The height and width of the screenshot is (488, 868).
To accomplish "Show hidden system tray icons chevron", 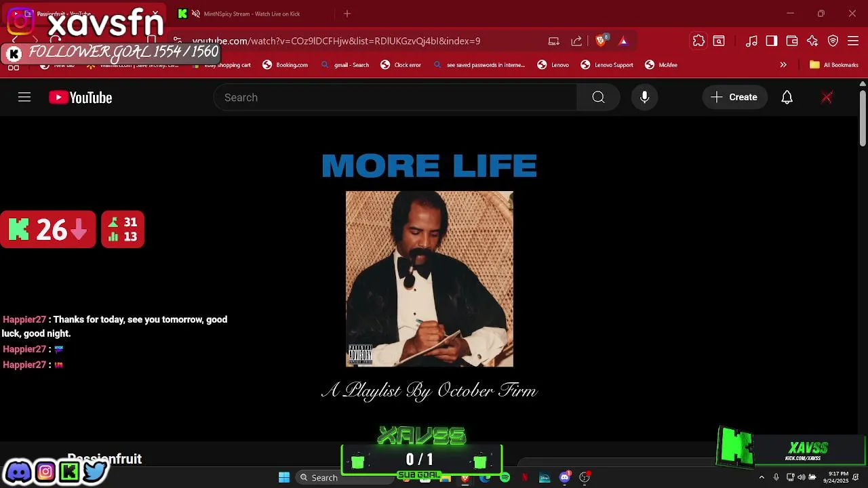I will click(762, 477).
